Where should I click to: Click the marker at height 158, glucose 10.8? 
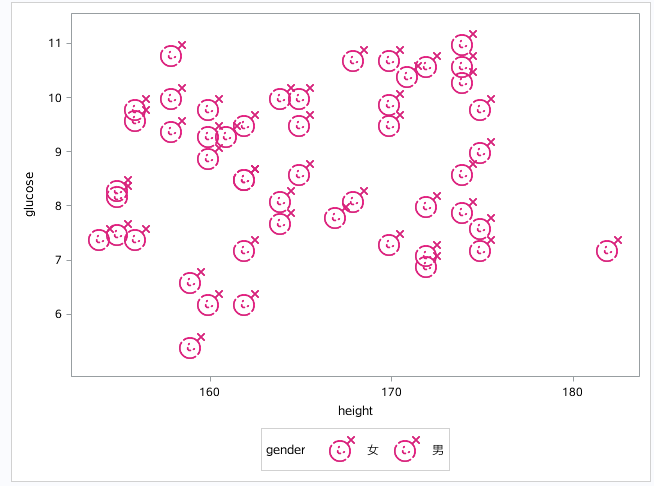171,55
